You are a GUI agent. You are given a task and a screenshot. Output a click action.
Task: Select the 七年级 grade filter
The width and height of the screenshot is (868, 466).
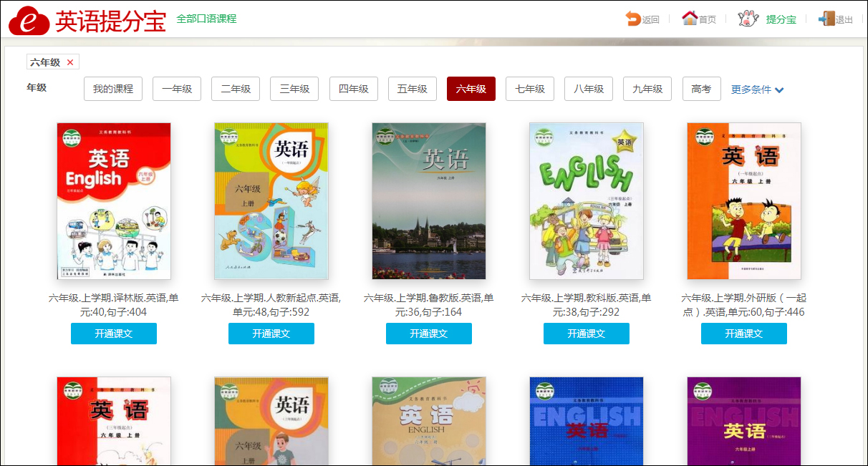[x=530, y=89]
